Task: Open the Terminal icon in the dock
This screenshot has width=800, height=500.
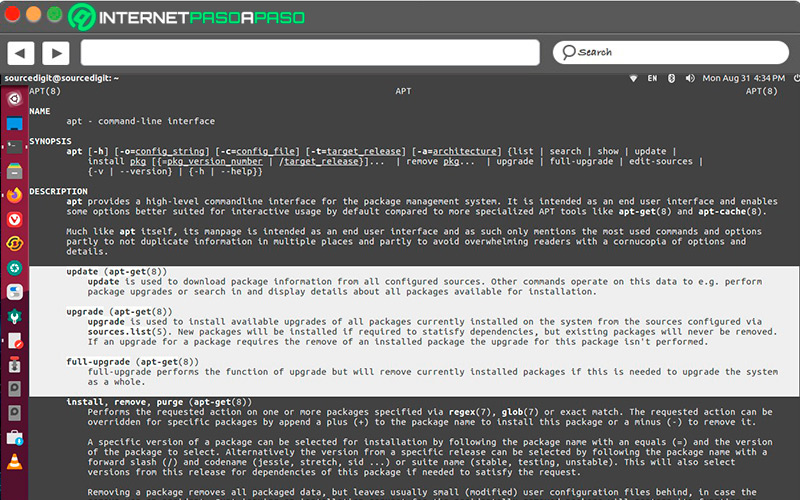Action: (14, 147)
